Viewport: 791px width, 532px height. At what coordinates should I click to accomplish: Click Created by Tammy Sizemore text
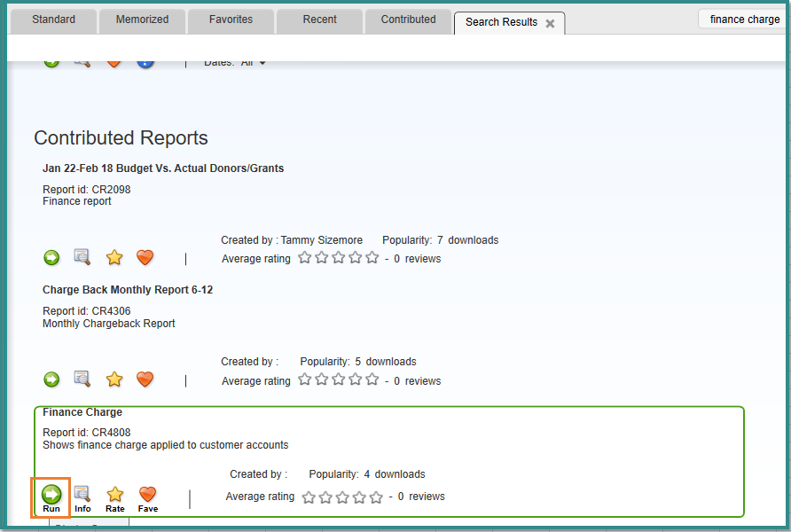(292, 240)
